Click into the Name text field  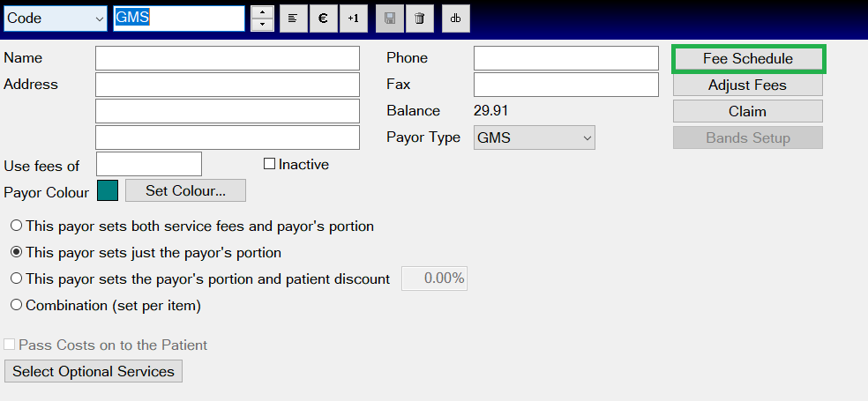click(x=228, y=58)
